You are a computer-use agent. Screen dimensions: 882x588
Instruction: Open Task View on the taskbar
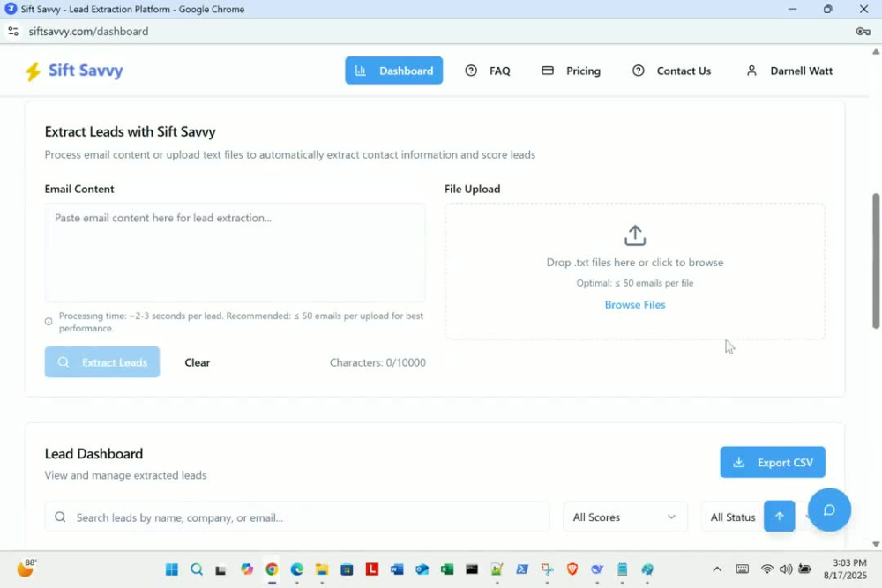pos(221,570)
